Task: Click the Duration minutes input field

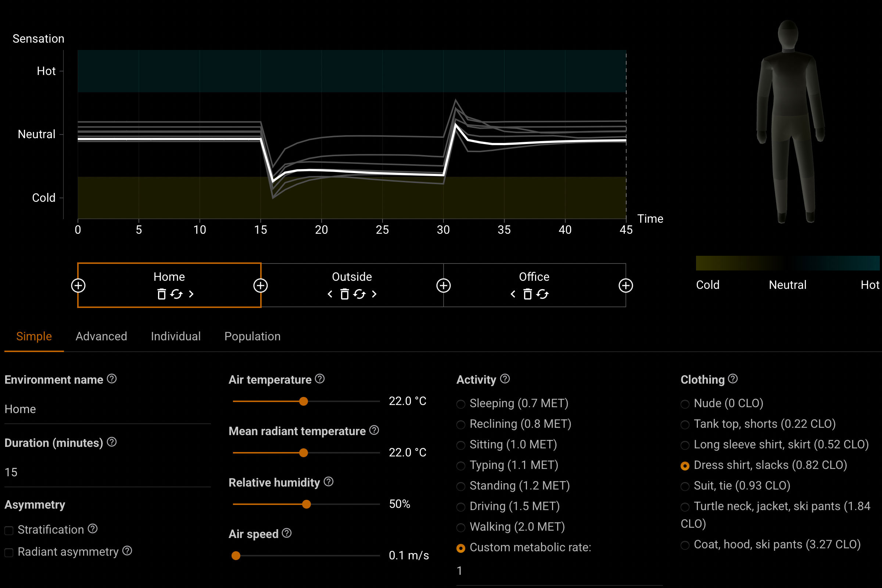Action: coord(107,472)
